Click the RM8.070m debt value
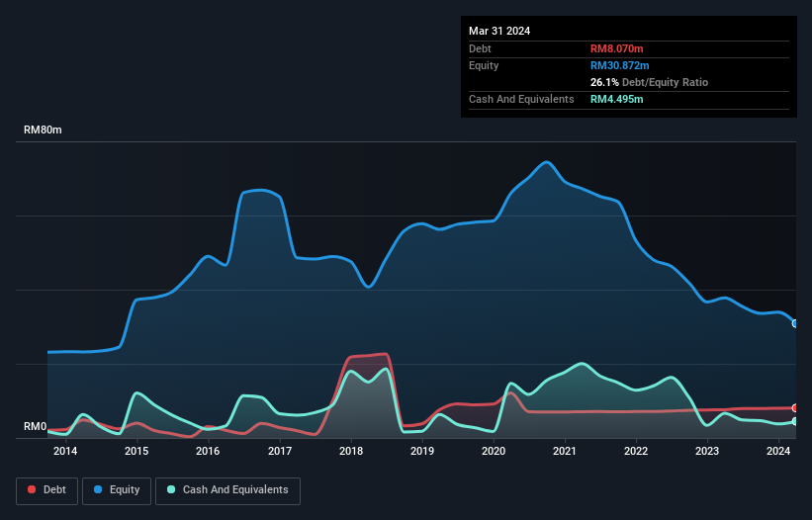 click(x=617, y=48)
